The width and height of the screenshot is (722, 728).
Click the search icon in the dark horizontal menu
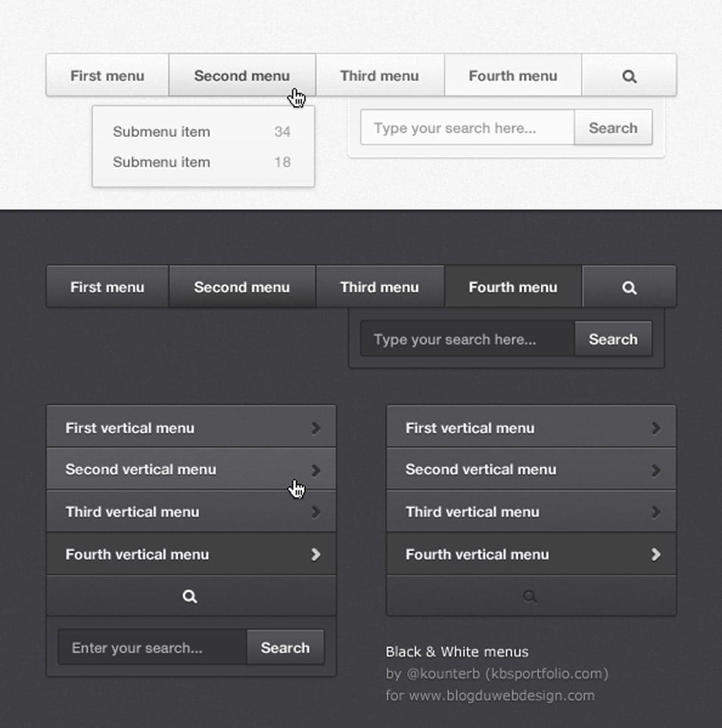629,287
